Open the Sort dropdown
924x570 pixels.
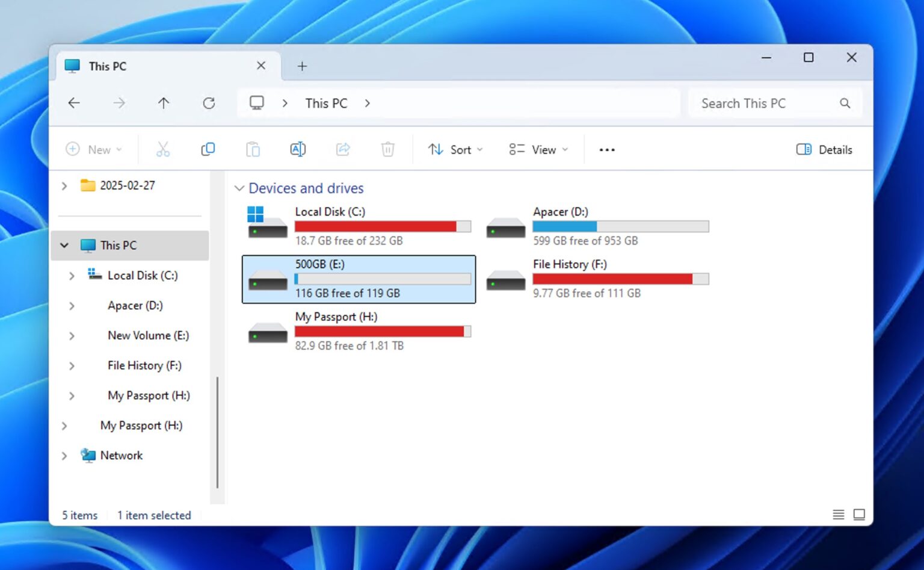click(455, 149)
